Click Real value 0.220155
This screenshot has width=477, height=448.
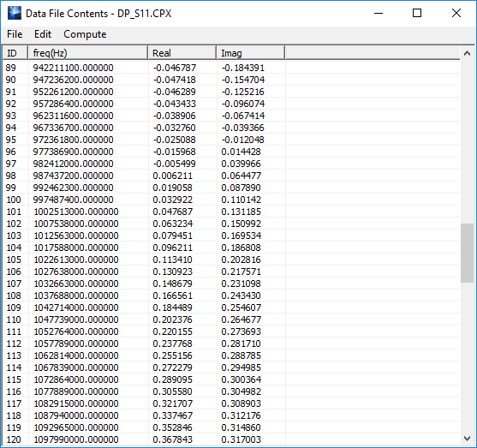pyautogui.click(x=172, y=332)
